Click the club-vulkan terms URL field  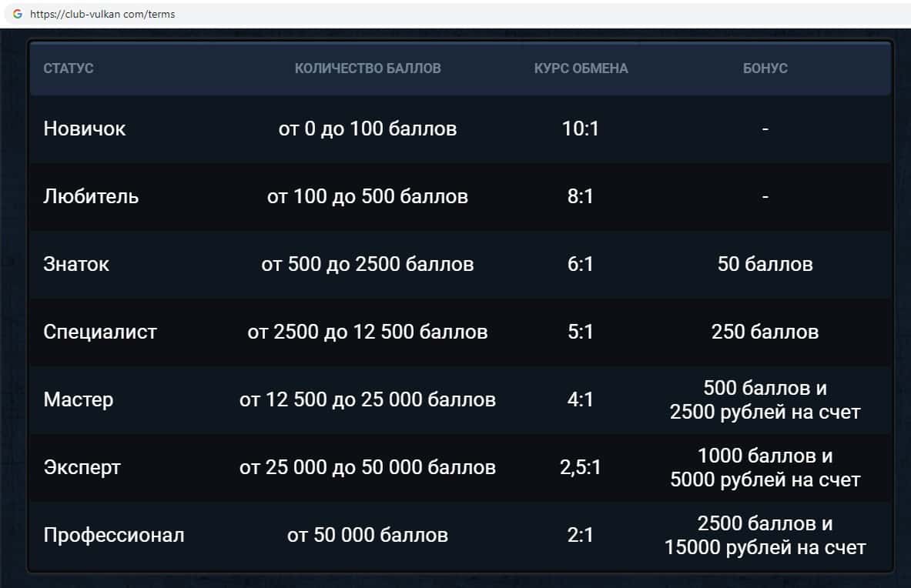tap(102, 14)
